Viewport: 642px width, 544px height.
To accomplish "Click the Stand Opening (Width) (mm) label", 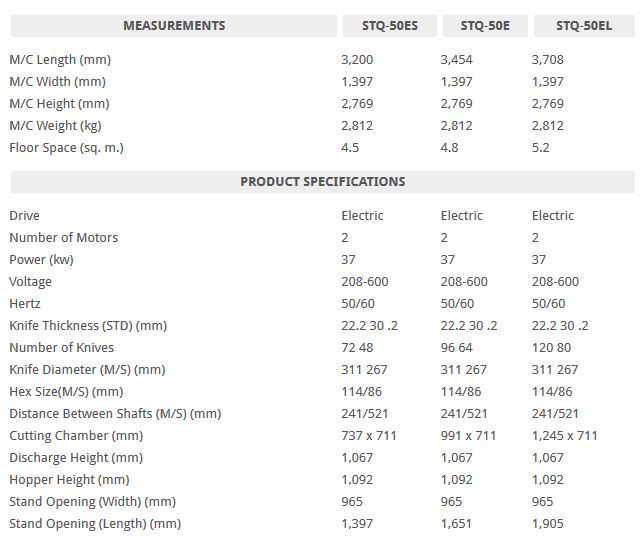I will coord(92,502).
